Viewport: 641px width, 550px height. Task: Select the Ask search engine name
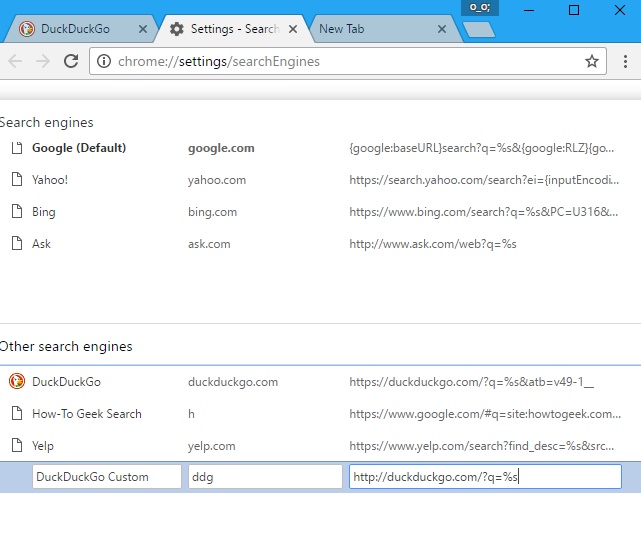pos(41,244)
